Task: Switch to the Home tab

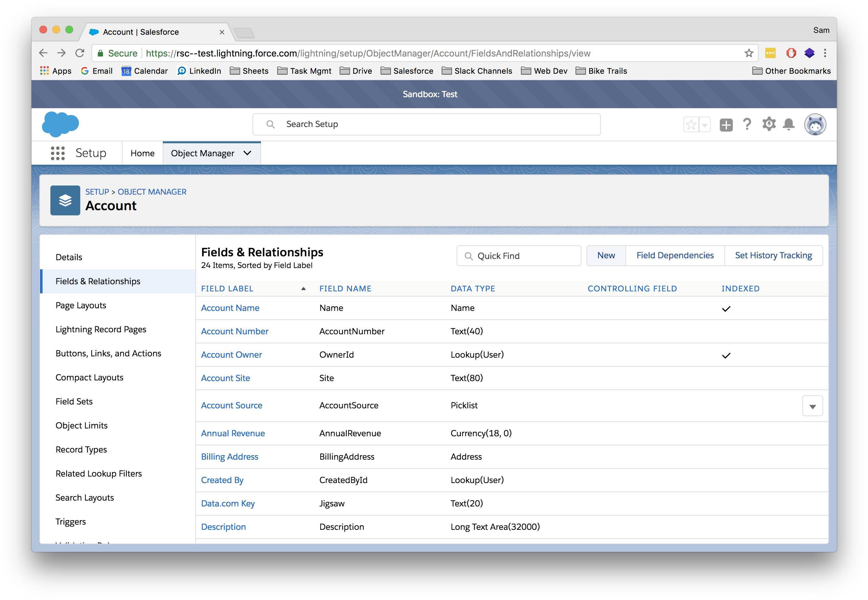Action: pyautogui.click(x=143, y=153)
